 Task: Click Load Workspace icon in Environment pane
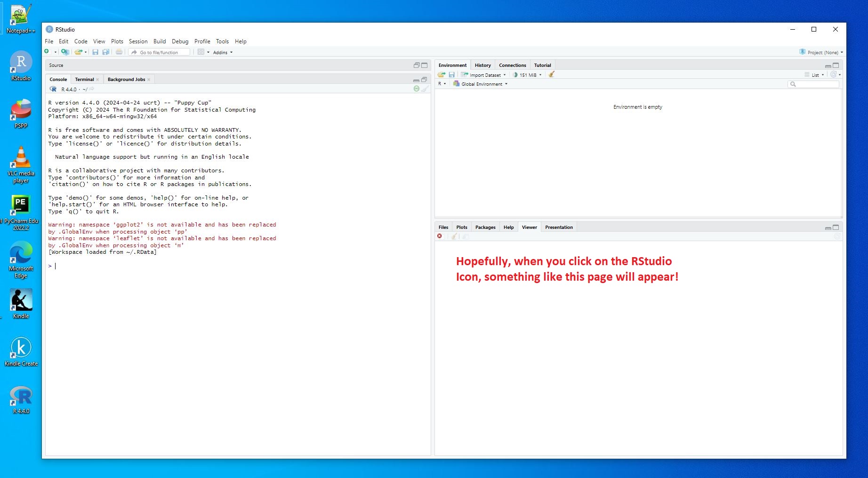coord(441,74)
